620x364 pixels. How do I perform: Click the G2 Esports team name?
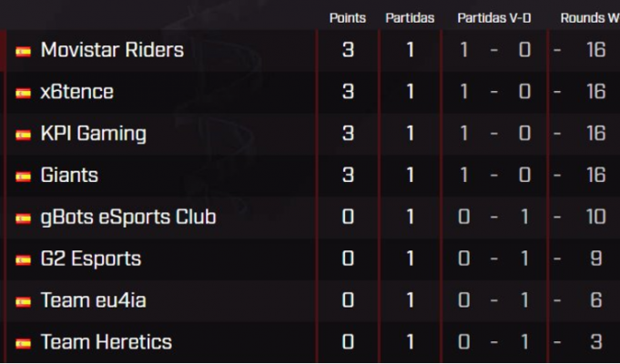(91, 259)
